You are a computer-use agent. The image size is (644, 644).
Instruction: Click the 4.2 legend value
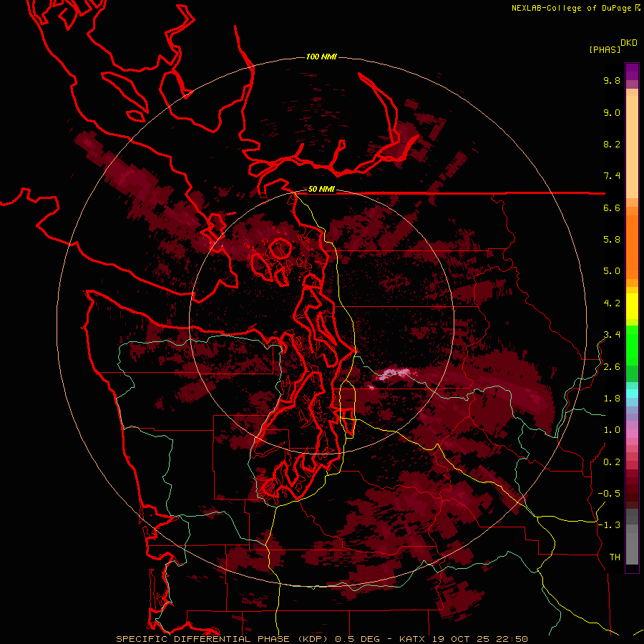612,303
